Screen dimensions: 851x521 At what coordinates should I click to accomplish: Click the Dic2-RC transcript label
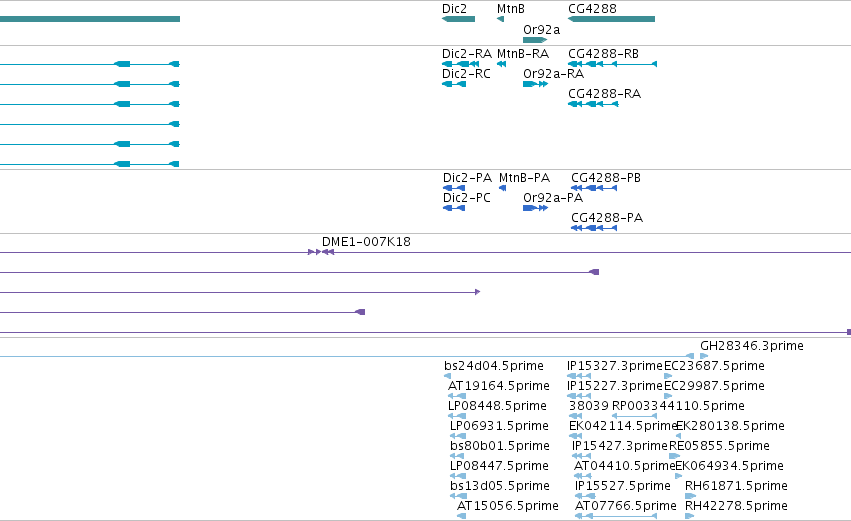click(466, 74)
